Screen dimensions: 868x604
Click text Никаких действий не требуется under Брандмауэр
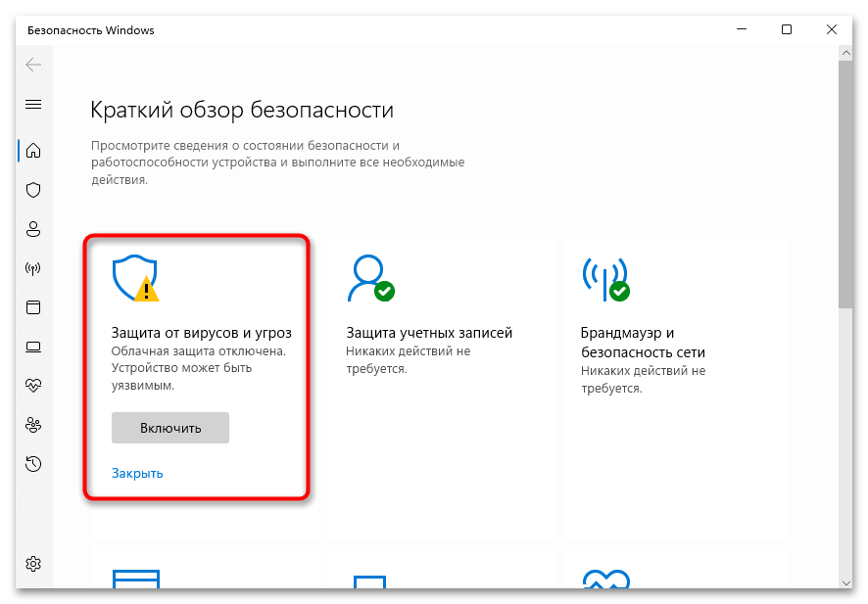click(644, 380)
